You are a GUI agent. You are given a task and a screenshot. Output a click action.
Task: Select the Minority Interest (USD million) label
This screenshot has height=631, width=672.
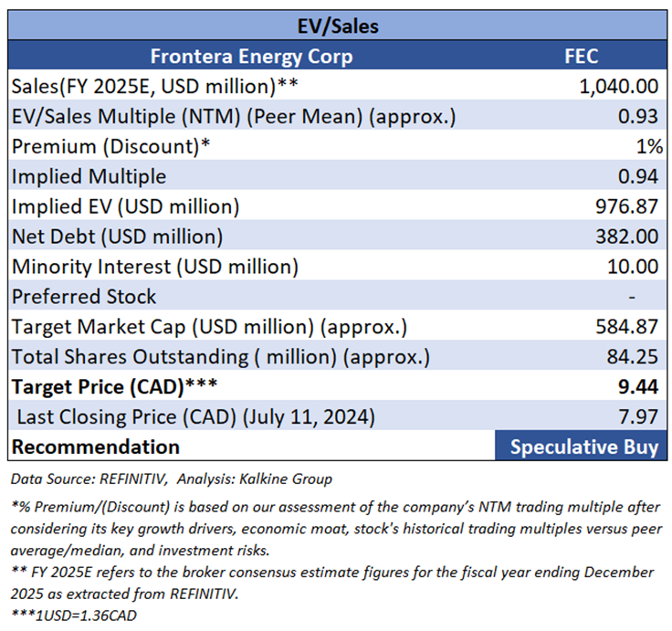[x=154, y=267]
